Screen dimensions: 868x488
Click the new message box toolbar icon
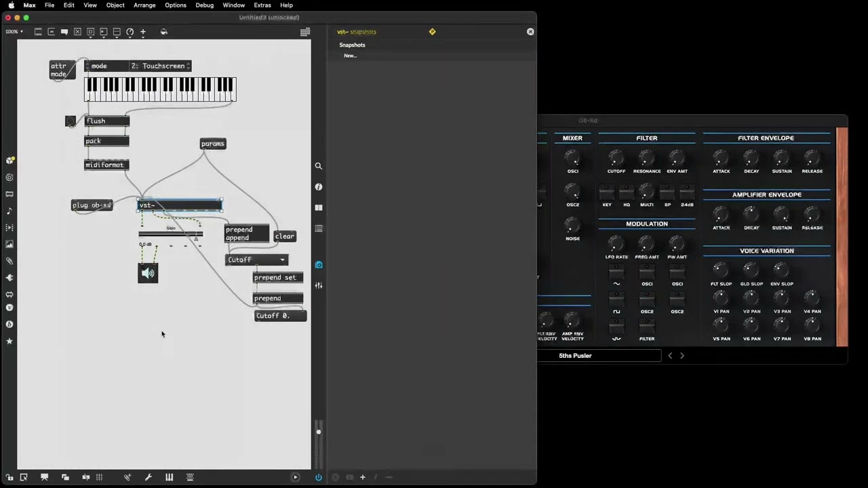point(51,32)
